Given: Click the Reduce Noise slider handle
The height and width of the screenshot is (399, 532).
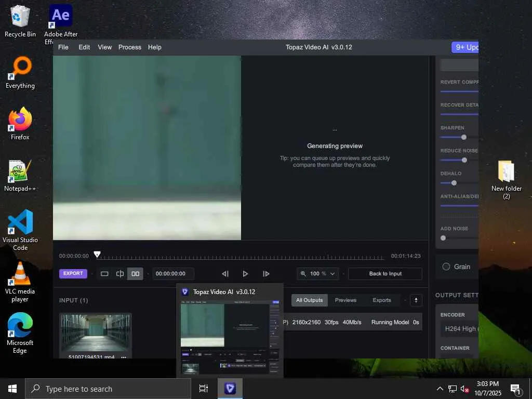Looking at the screenshot, I should (464, 160).
